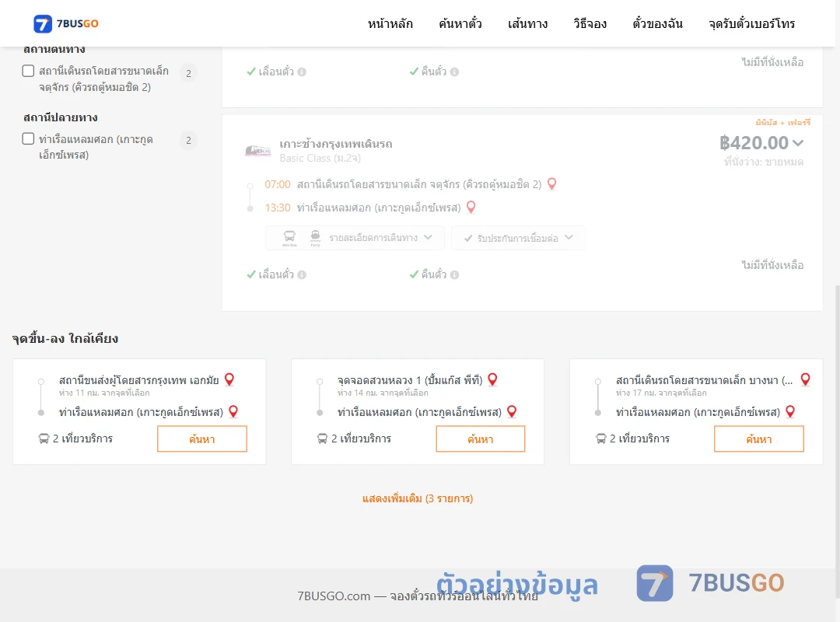This screenshot has height=622, width=840.
Task: Click map pin next to 13:30 arrival pier
Action: click(471, 208)
